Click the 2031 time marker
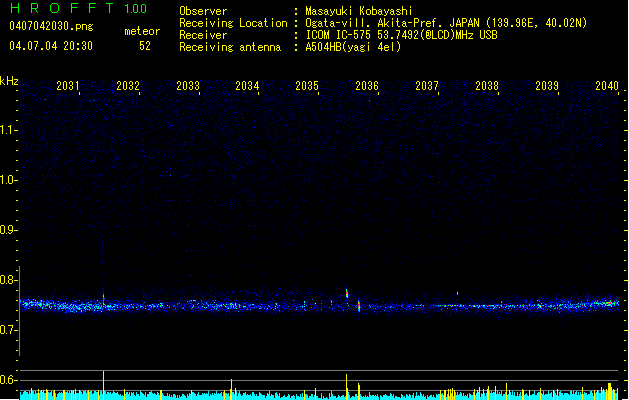Viewport: 629px width, 400px height. (68, 86)
